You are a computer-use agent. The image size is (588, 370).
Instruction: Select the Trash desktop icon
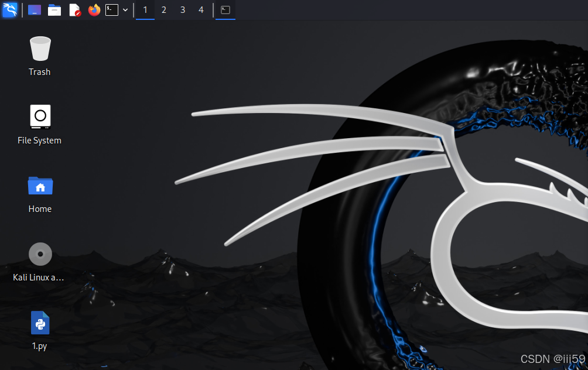[40, 49]
